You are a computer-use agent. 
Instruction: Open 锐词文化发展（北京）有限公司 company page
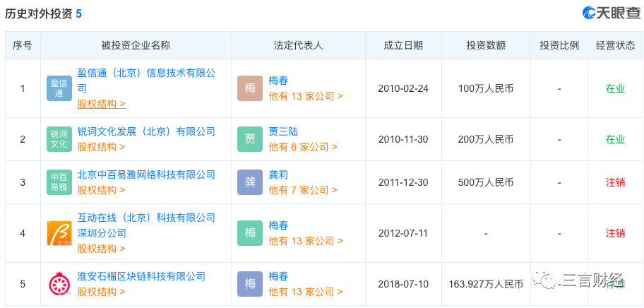coord(146,131)
